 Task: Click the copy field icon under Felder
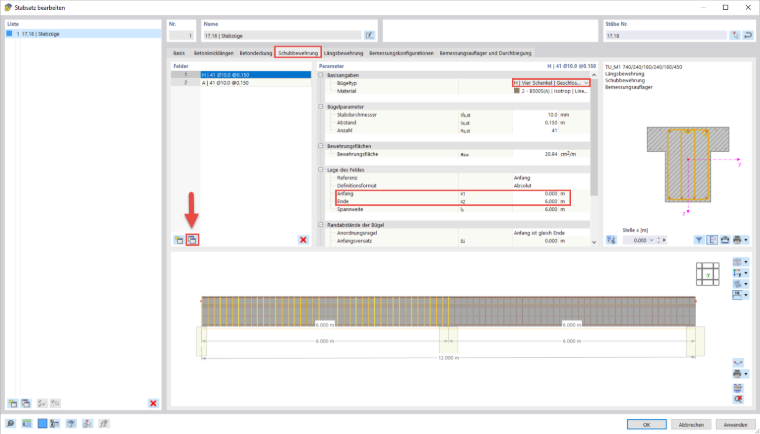[192, 240]
